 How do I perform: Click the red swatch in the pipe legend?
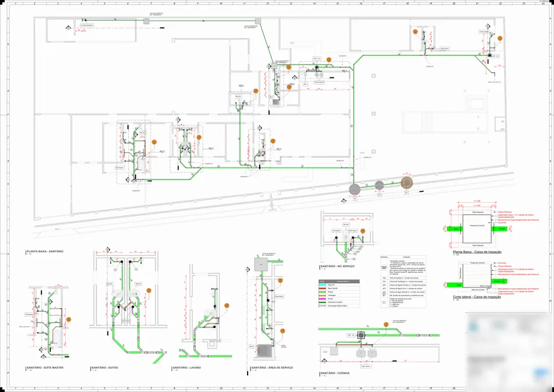coord(322,289)
